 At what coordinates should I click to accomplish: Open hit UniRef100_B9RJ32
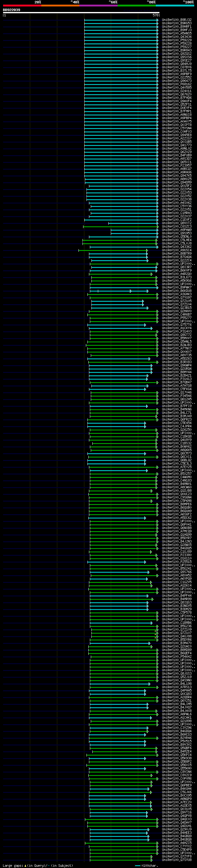click(x=177, y=20)
